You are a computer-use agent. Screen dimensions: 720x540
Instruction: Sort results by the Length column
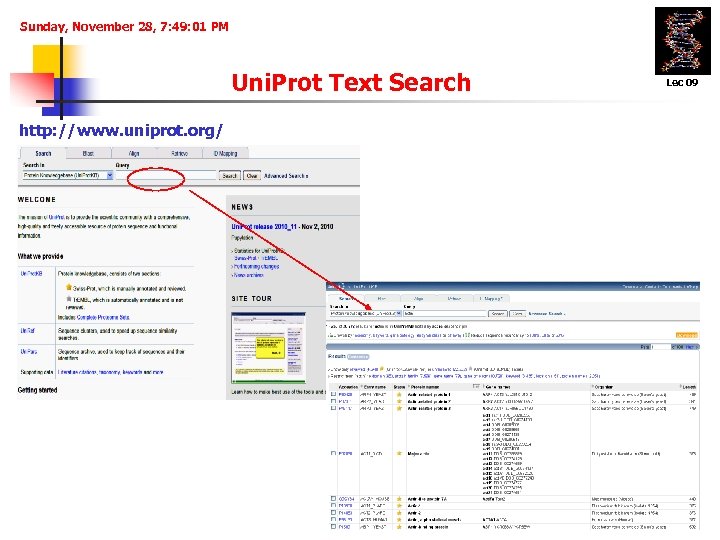click(x=688, y=387)
